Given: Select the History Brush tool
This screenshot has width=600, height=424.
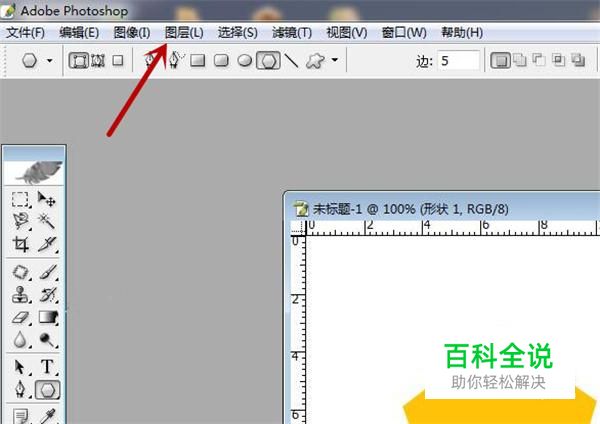Looking at the screenshot, I should pyautogui.click(x=47, y=295).
